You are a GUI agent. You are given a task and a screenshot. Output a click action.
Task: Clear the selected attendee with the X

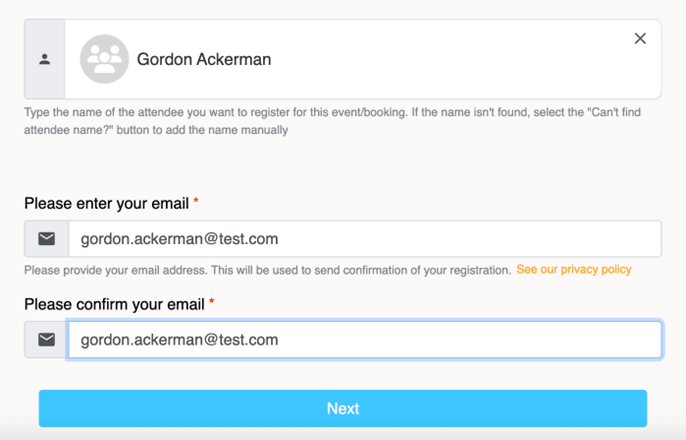640,39
